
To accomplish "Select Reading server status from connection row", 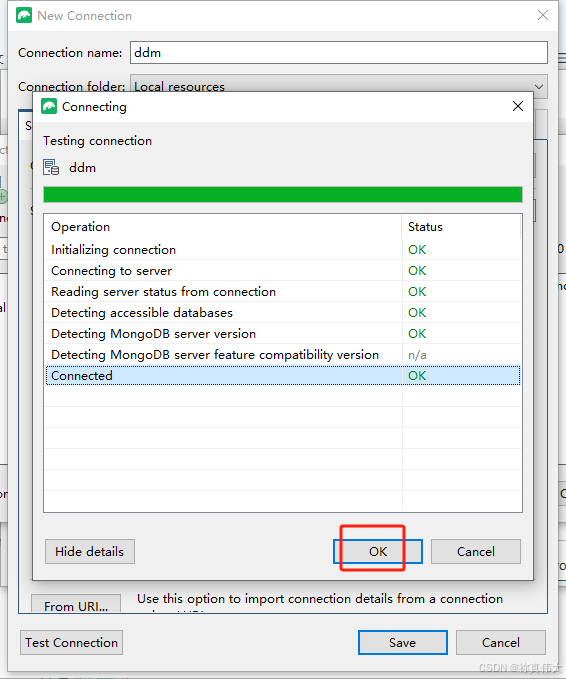I will [x=283, y=291].
